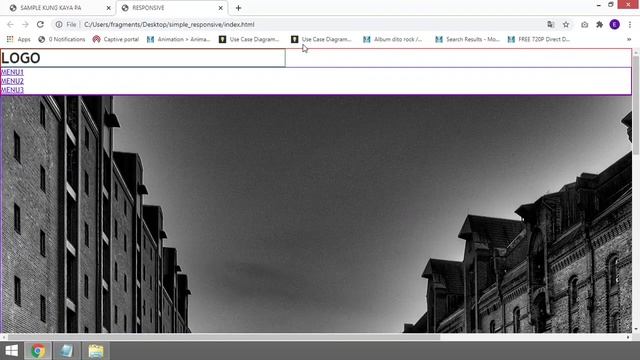Open a new browser tab
Viewport: 640px width, 360px height.
238,8
